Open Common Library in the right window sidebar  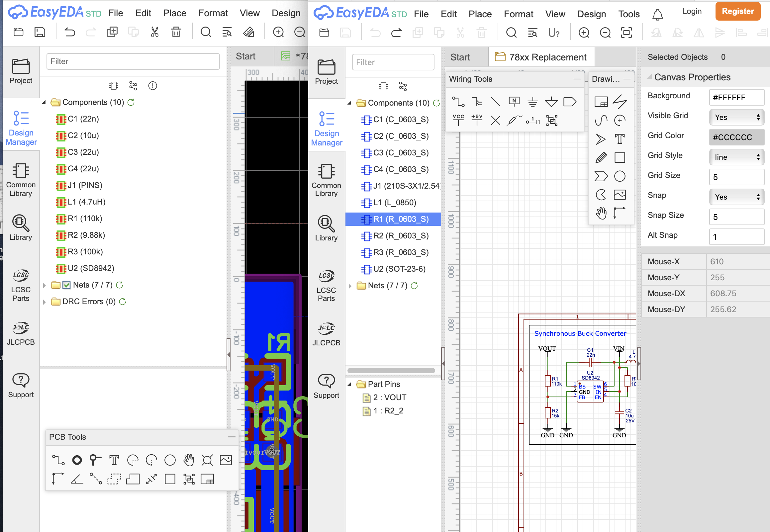tap(326, 180)
